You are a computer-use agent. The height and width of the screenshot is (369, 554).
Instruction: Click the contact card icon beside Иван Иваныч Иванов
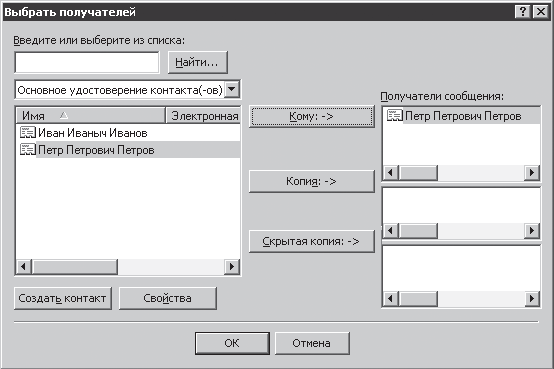[28, 133]
